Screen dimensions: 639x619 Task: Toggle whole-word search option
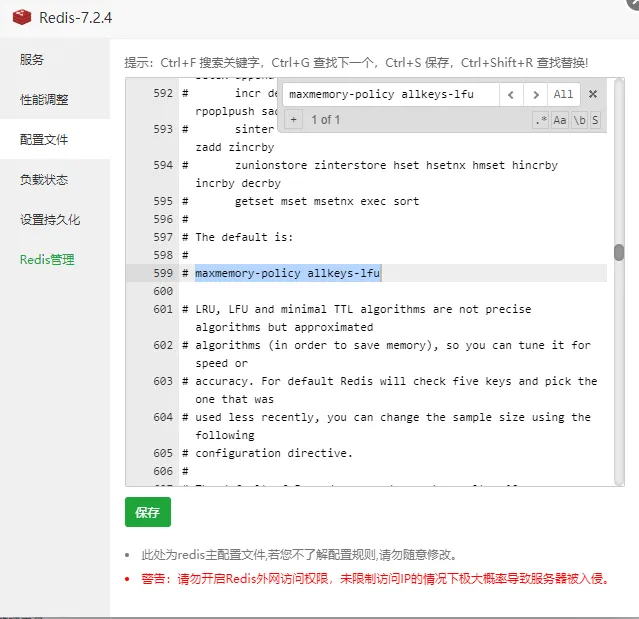coord(578,120)
